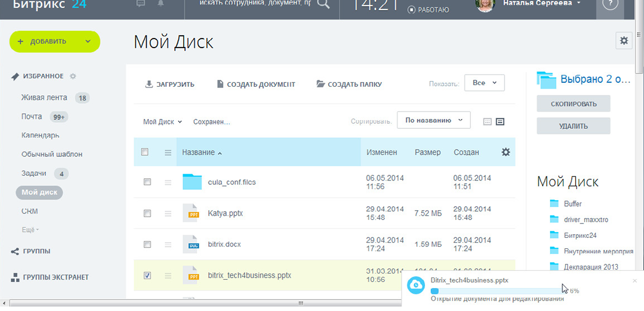The image size is (644, 311).
Task: Click the 'Удалить' button
Action: pos(573,126)
